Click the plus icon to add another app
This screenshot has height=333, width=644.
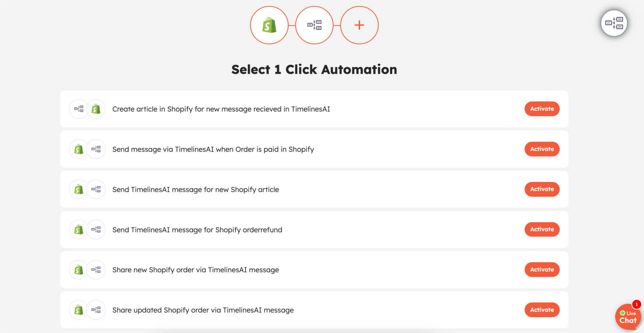[359, 25]
